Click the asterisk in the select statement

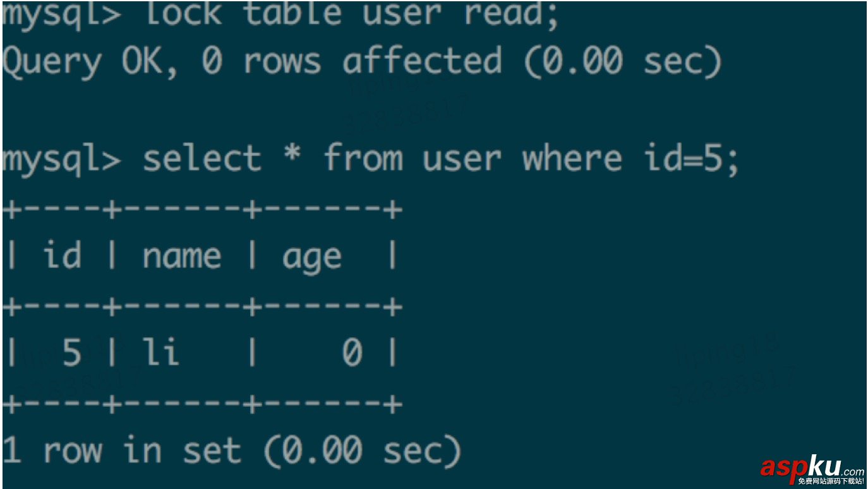[x=292, y=158]
